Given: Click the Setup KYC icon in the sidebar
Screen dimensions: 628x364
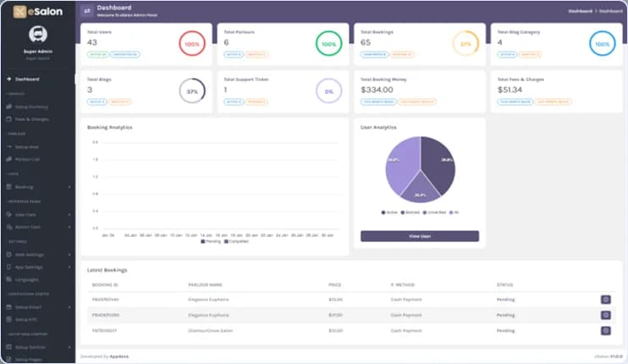Looking at the screenshot, I should click(x=9, y=318).
